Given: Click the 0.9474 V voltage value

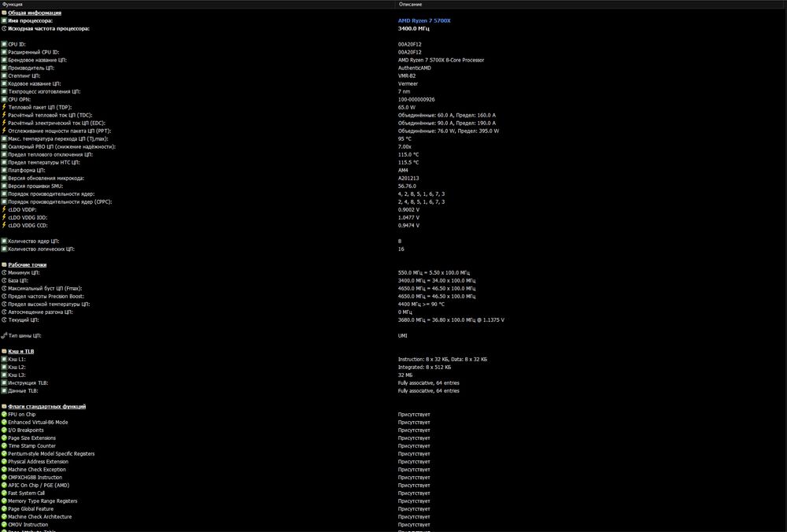Looking at the screenshot, I should 408,225.
